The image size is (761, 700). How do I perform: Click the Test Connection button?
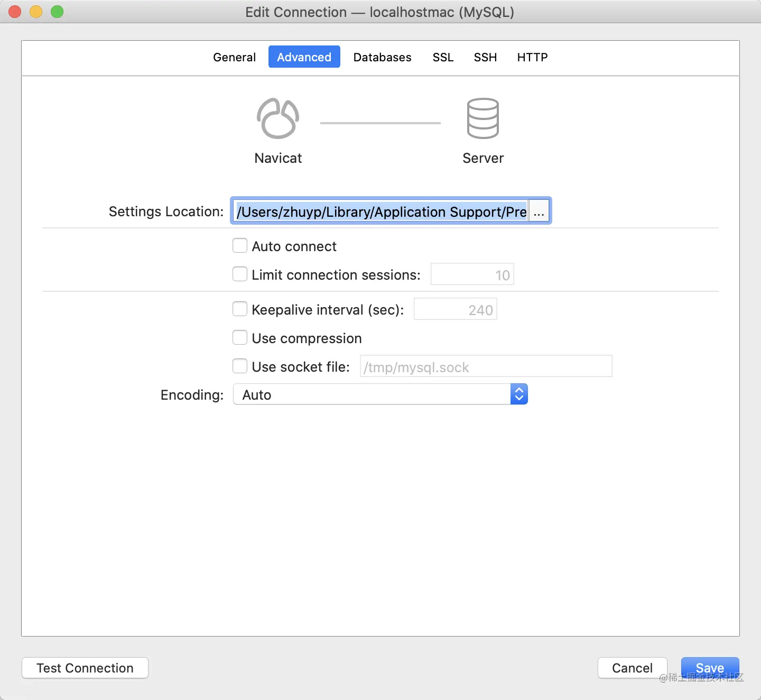click(x=85, y=668)
